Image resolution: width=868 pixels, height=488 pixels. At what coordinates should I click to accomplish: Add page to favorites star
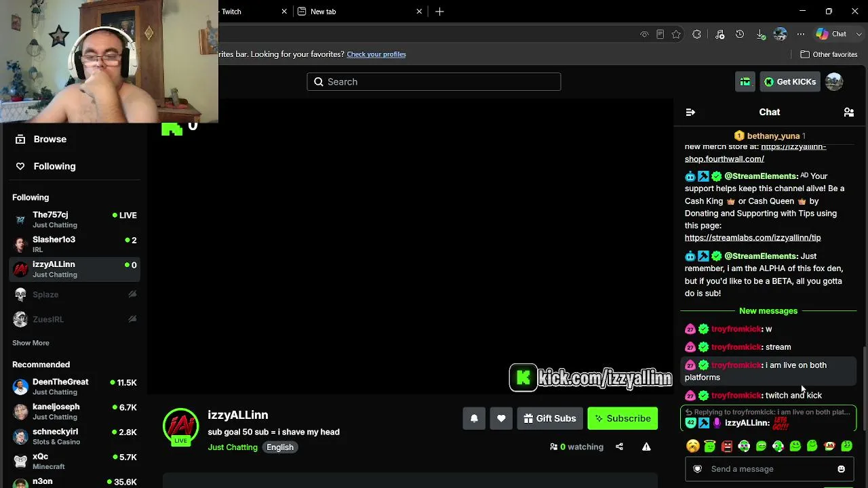click(676, 35)
